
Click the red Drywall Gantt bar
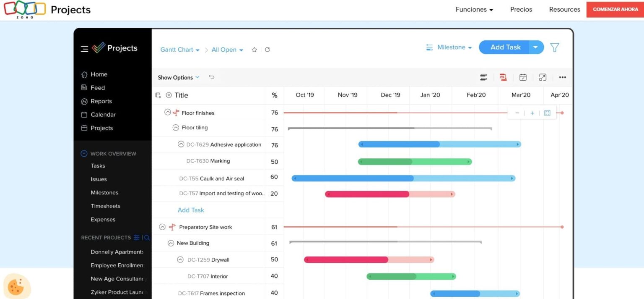click(x=346, y=260)
